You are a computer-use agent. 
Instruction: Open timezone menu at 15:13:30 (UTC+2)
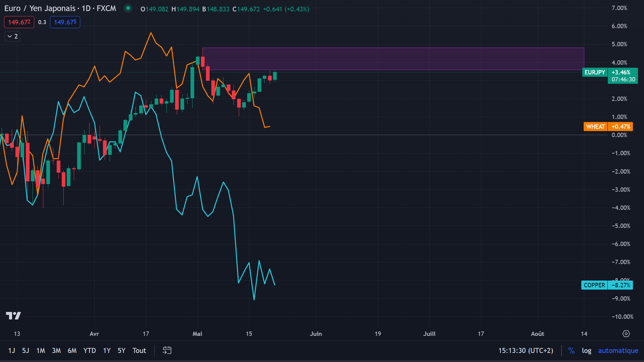[x=526, y=351]
